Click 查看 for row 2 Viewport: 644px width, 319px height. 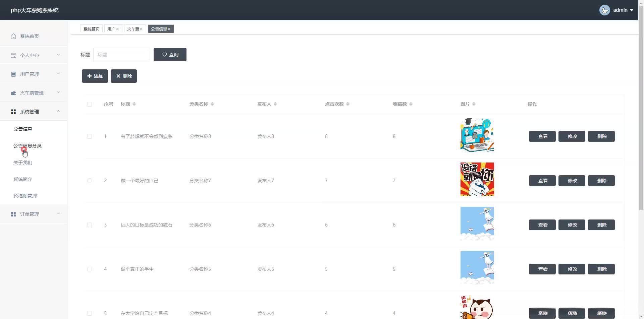pyautogui.click(x=542, y=181)
